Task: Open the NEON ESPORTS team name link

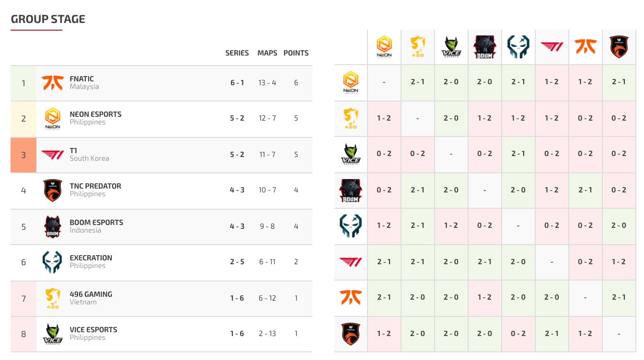Action: [96, 114]
